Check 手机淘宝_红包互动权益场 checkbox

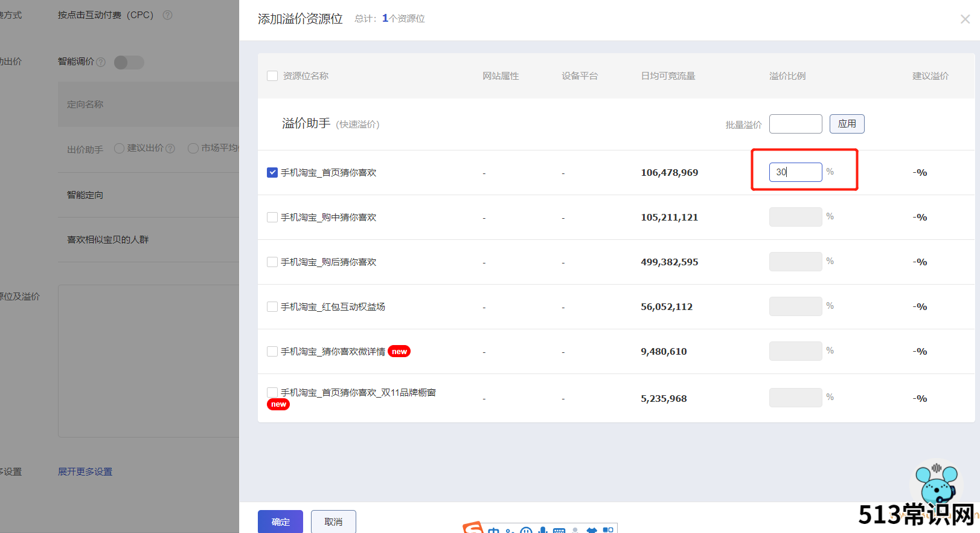[272, 307]
